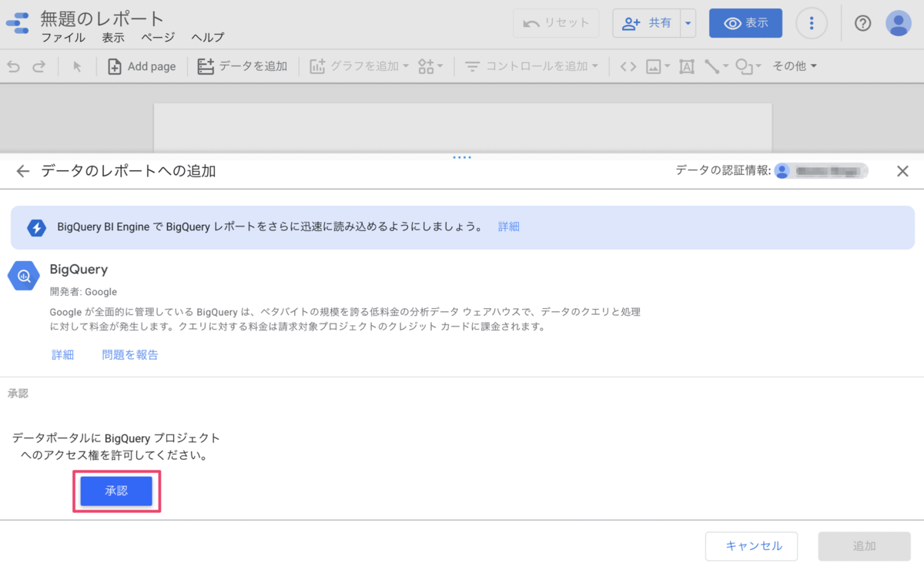The width and height of the screenshot is (924, 570).
Task: Close the data panel with X
Action: click(902, 171)
